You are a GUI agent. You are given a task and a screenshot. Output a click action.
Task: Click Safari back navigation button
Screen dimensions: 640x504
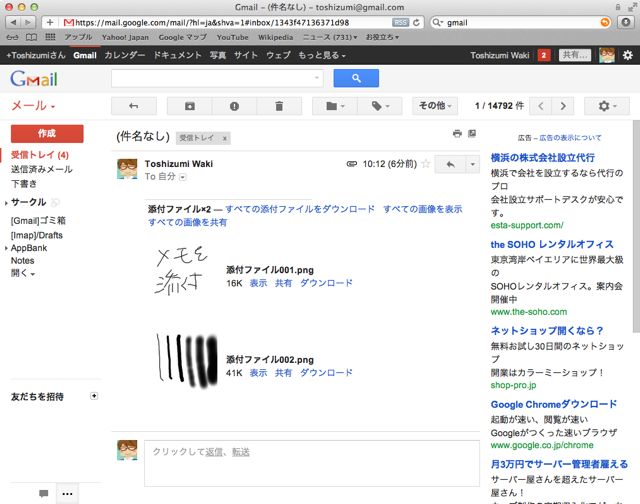point(13,22)
